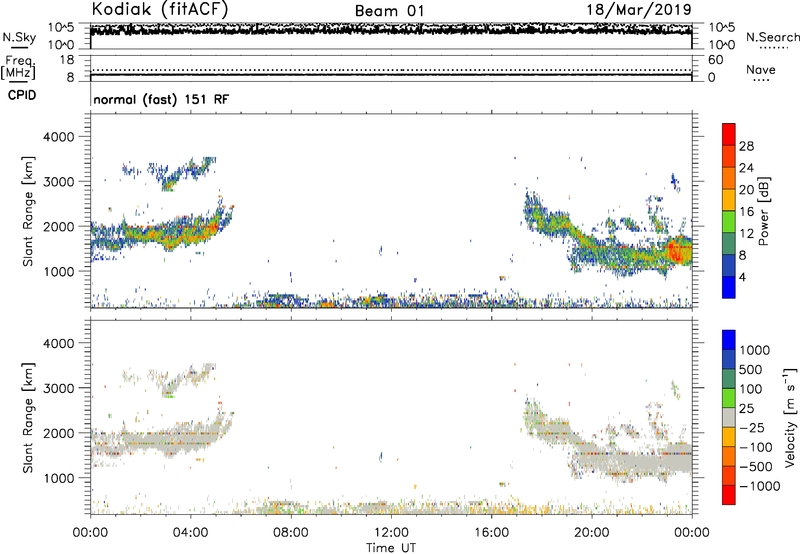800x554 pixels.
Task: Click the red top segment of power color bar
Action: [x=729, y=135]
